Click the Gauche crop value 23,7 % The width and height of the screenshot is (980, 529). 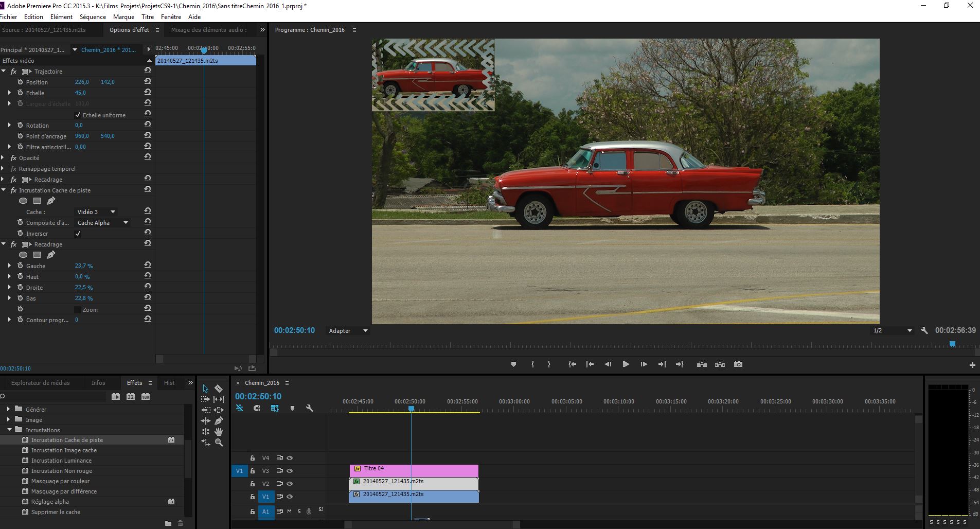point(84,266)
